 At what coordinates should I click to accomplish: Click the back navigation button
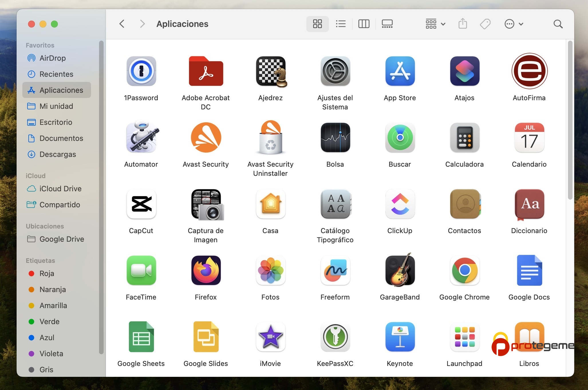point(123,24)
